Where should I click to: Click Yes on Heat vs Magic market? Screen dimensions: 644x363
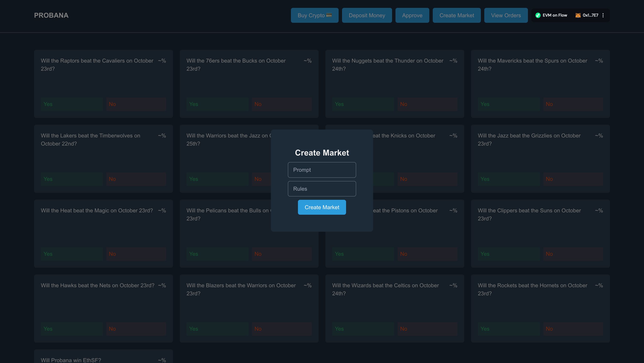[x=72, y=254]
